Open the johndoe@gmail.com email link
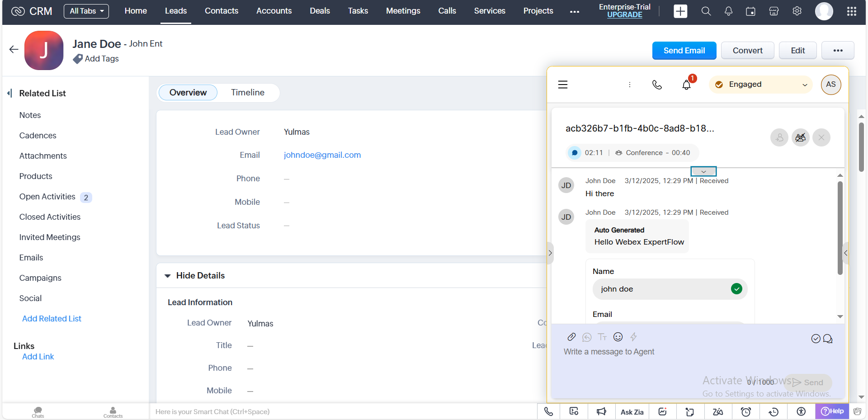868x420 pixels. (322, 155)
